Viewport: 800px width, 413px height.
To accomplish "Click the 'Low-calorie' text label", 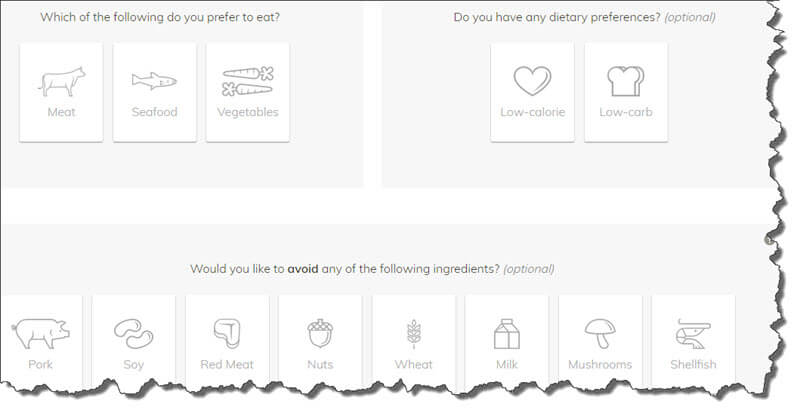I will pyautogui.click(x=533, y=112).
